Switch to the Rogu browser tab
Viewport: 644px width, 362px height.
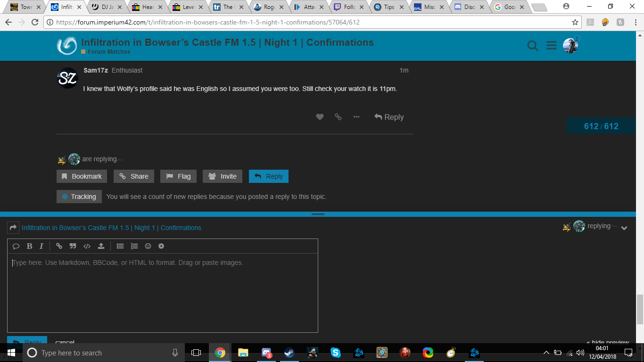[268, 7]
